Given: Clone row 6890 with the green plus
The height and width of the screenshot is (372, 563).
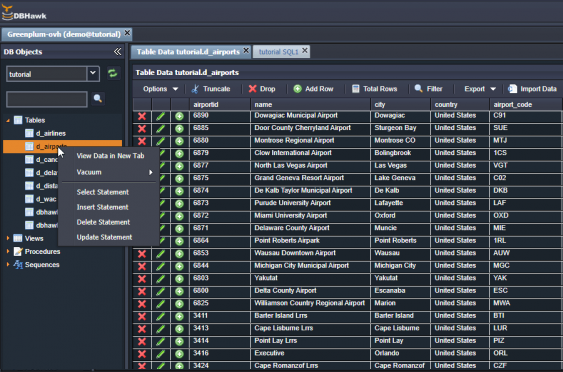Looking at the screenshot, I should pos(180,116).
